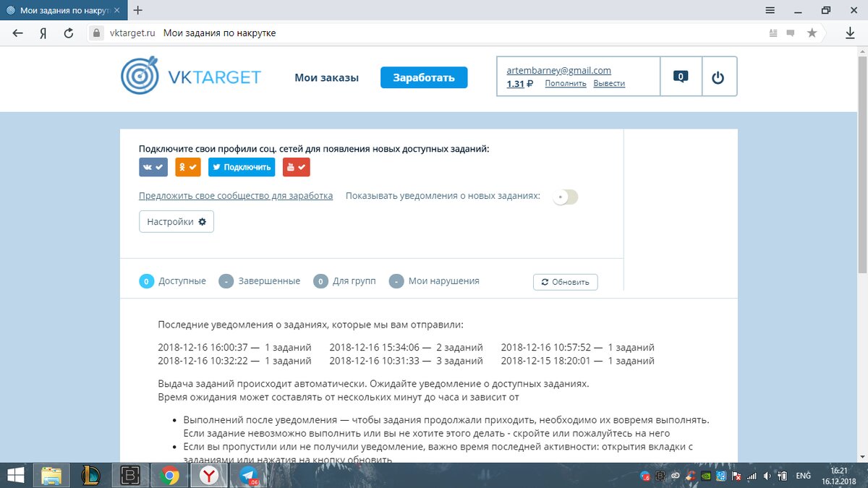The image size is (868, 488).
Task: Open Настройки settings button
Action: [x=176, y=222]
